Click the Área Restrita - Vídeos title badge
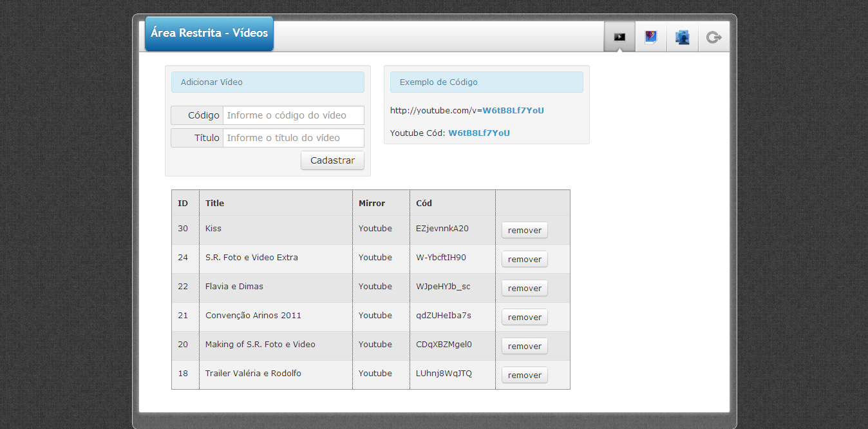868x429 pixels. click(209, 33)
